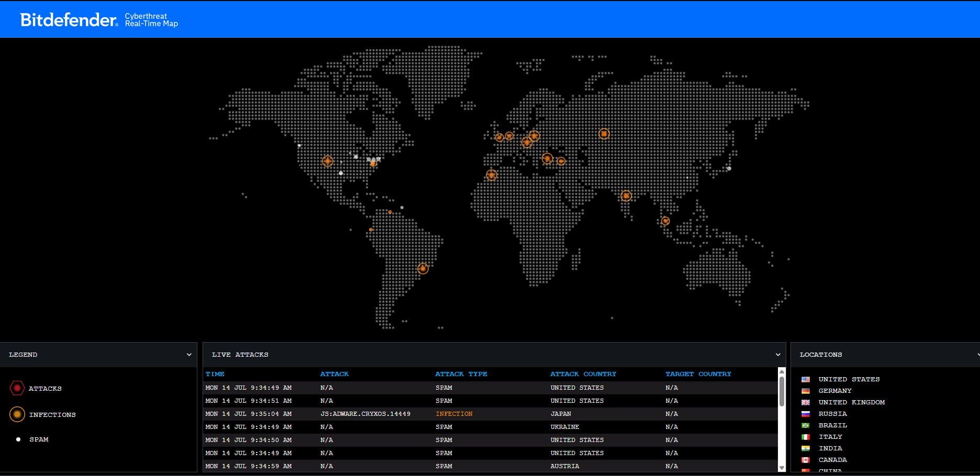Click the India flag icon

[806, 448]
